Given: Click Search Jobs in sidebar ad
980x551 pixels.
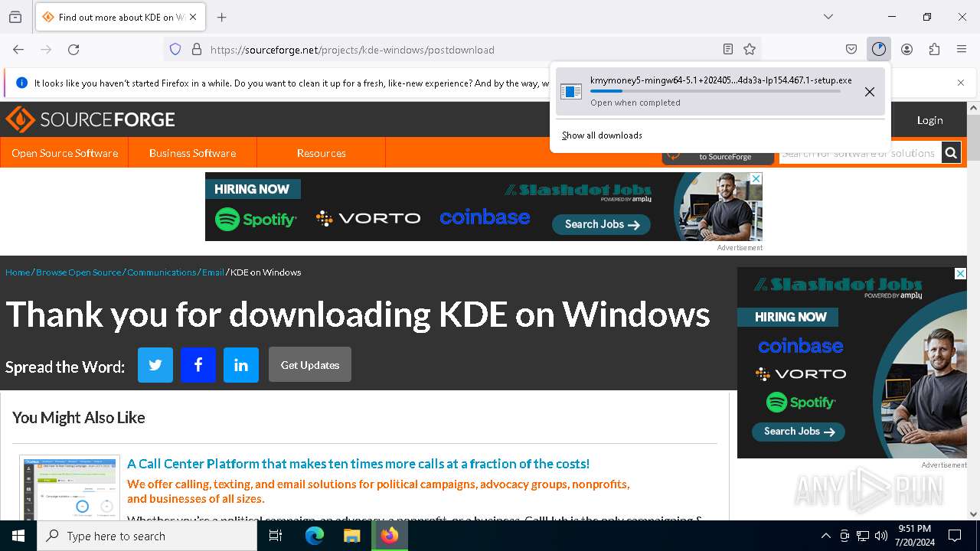Looking at the screenshot, I should point(799,432).
